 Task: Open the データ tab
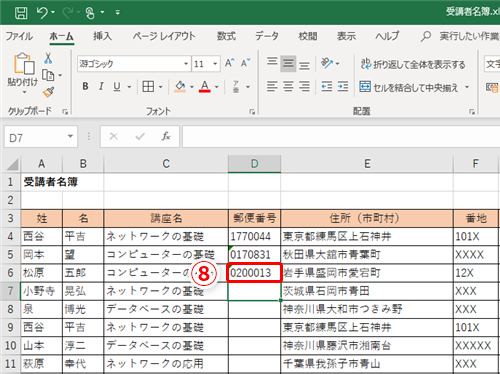point(267,36)
